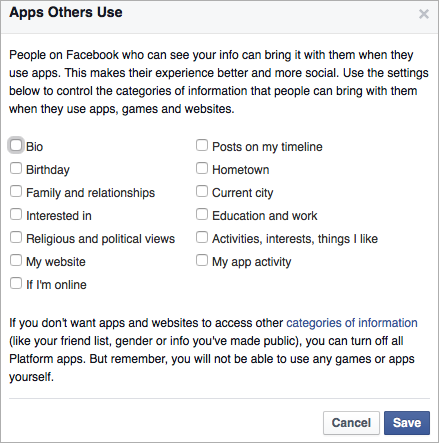Check Posts on my timeline
The height and width of the screenshot is (443, 439).
[x=202, y=145]
